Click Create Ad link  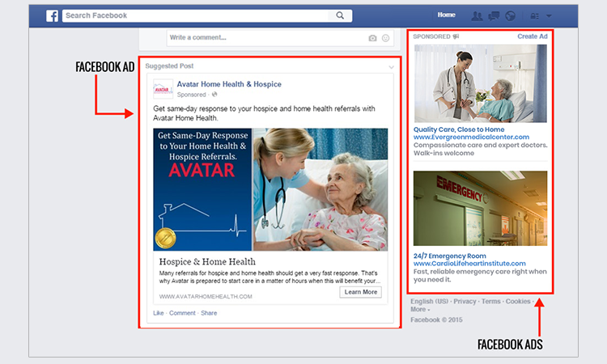click(533, 36)
